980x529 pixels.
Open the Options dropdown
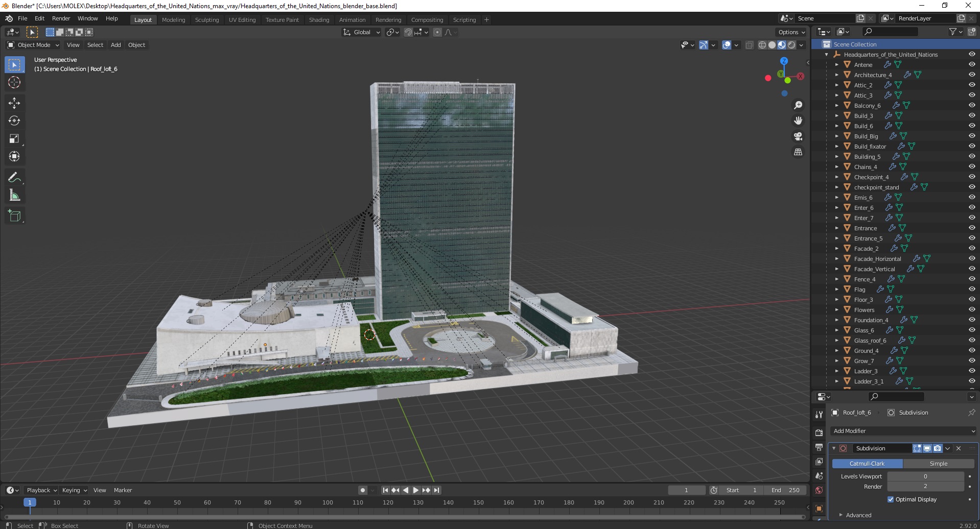click(791, 32)
